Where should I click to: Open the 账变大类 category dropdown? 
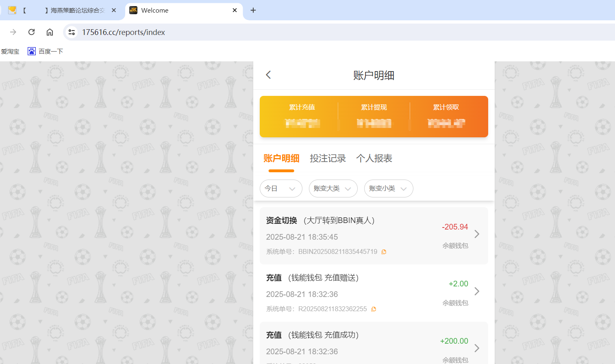[x=333, y=188]
